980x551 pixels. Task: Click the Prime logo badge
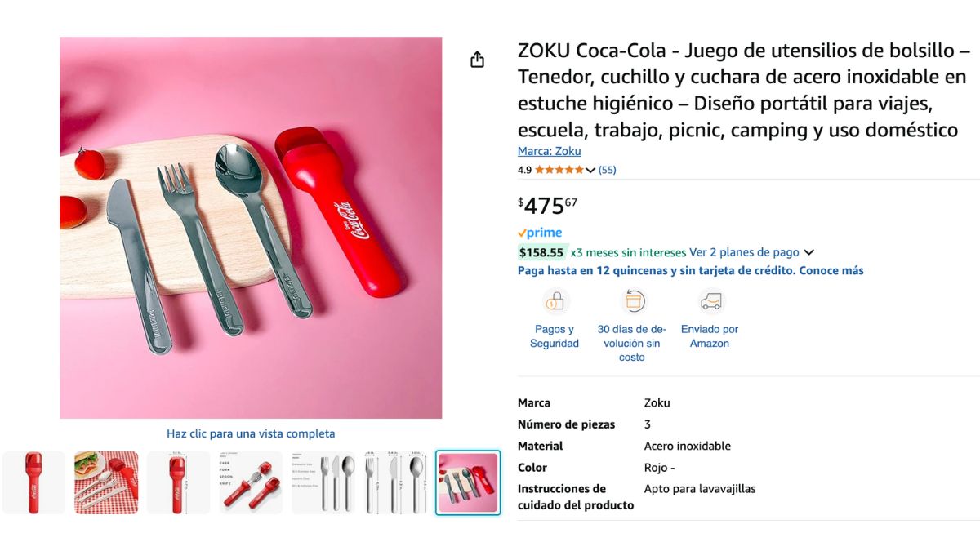pyautogui.click(x=540, y=233)
